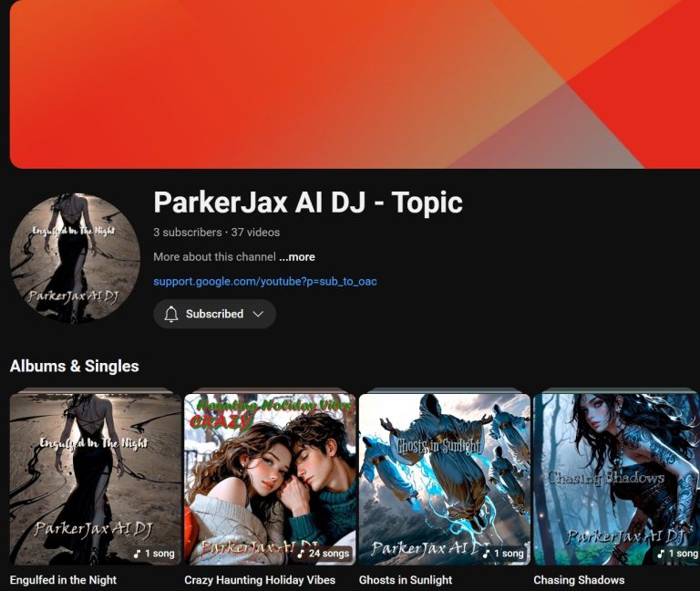Click the notification bell icon on Subscribed button
Image resolution: width=700 pixels, height=591 pixels.
[171, 314]
